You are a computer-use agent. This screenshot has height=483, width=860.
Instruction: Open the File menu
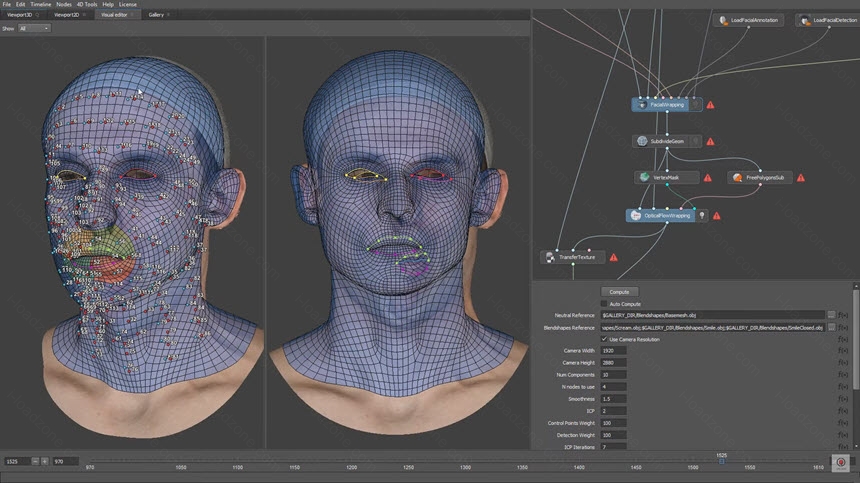pyautogui.click(x=7, y=4)
